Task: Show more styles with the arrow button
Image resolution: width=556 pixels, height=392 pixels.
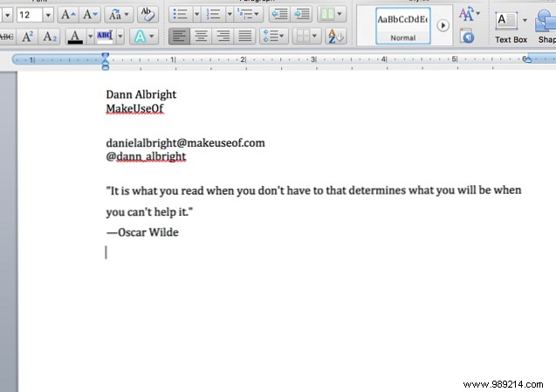Action: click(443, 25)
